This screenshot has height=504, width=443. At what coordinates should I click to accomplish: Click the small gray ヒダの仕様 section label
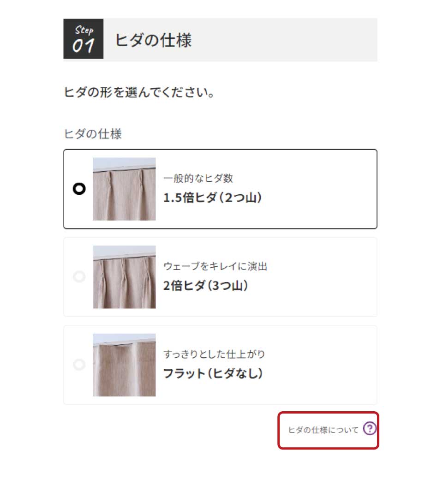pyautogui.click(x=93, y=134)
